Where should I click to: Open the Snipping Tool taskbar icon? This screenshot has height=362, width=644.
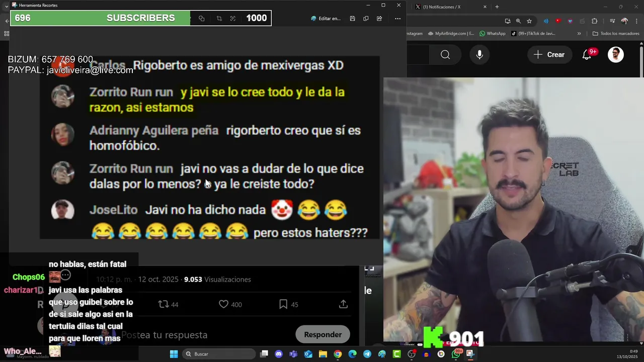[470, 354]
